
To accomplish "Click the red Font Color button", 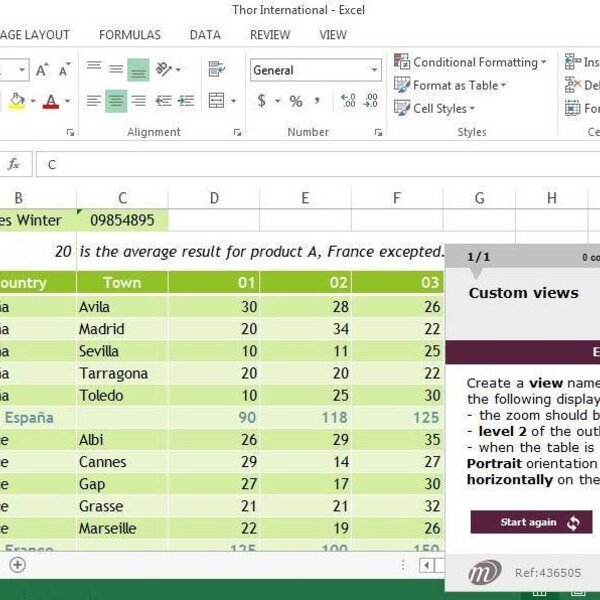I will pyautogui.click(x=51, y=101).
